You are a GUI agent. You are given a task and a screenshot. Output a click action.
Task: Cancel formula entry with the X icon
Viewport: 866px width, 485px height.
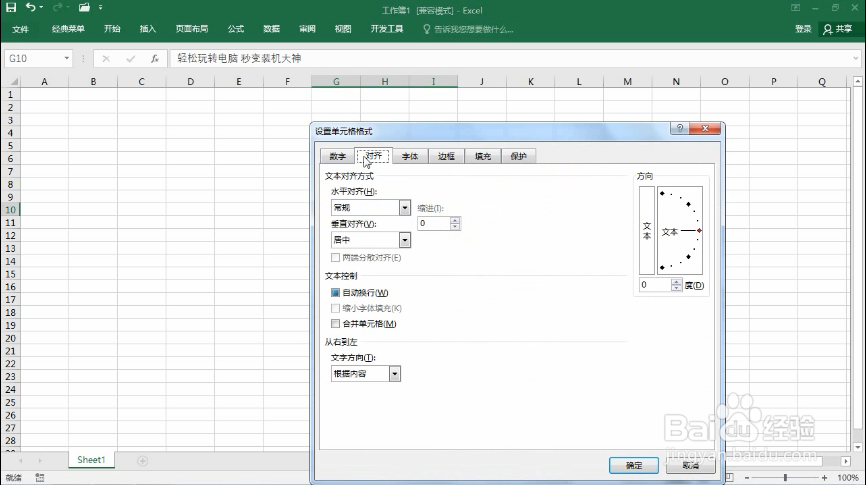point(105,59)
